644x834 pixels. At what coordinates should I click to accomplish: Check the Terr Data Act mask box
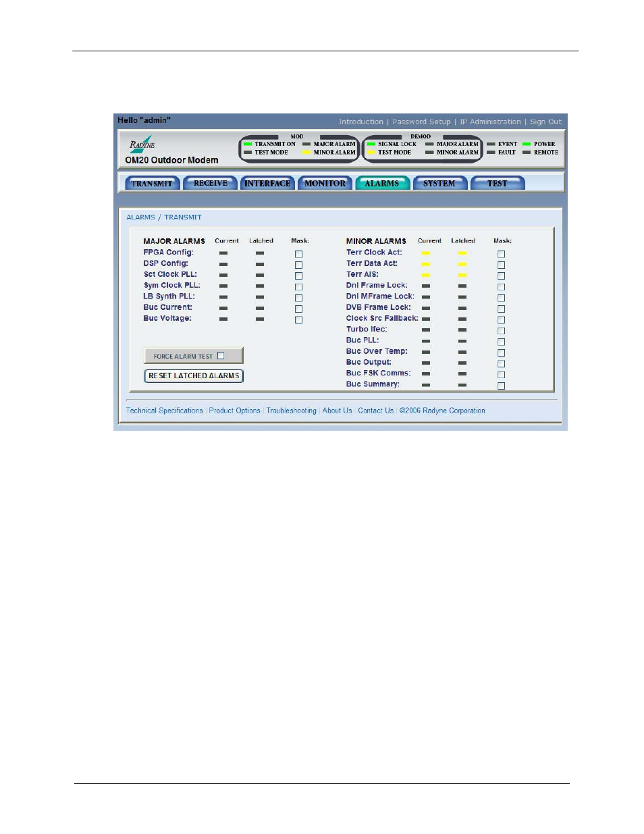pyautogui.click(x=501, y=265)
